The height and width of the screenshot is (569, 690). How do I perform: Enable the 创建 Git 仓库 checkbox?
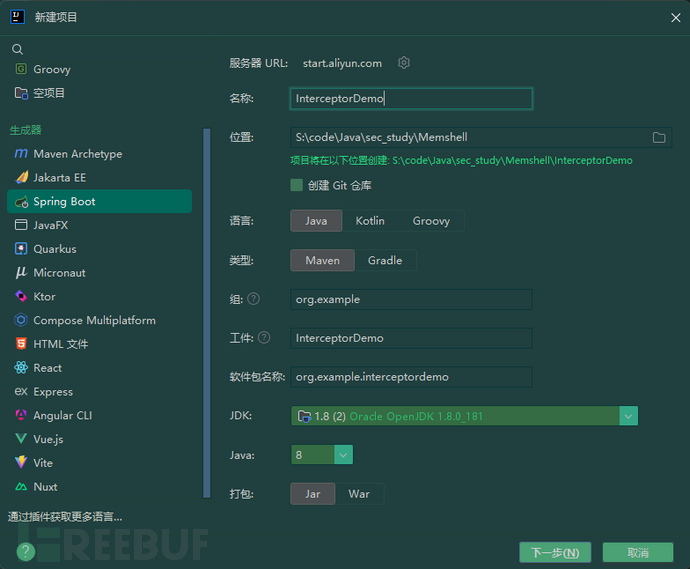(297, 185)
